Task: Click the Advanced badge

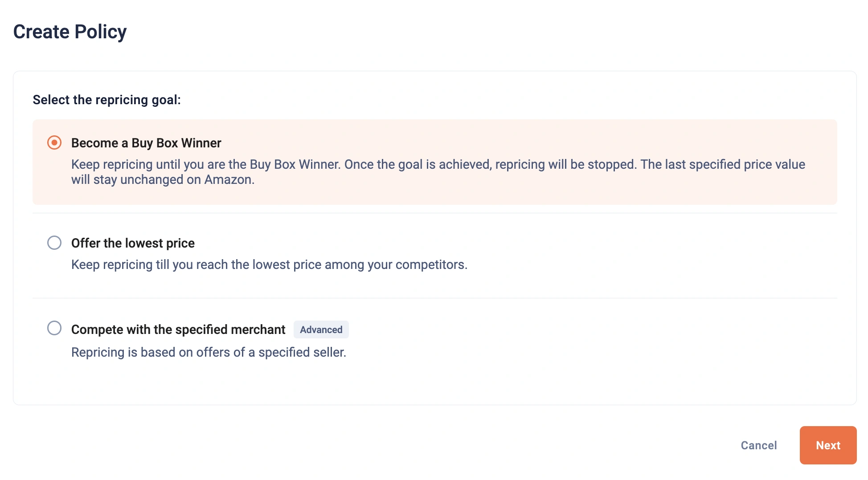Action: (x=321, y=329)
